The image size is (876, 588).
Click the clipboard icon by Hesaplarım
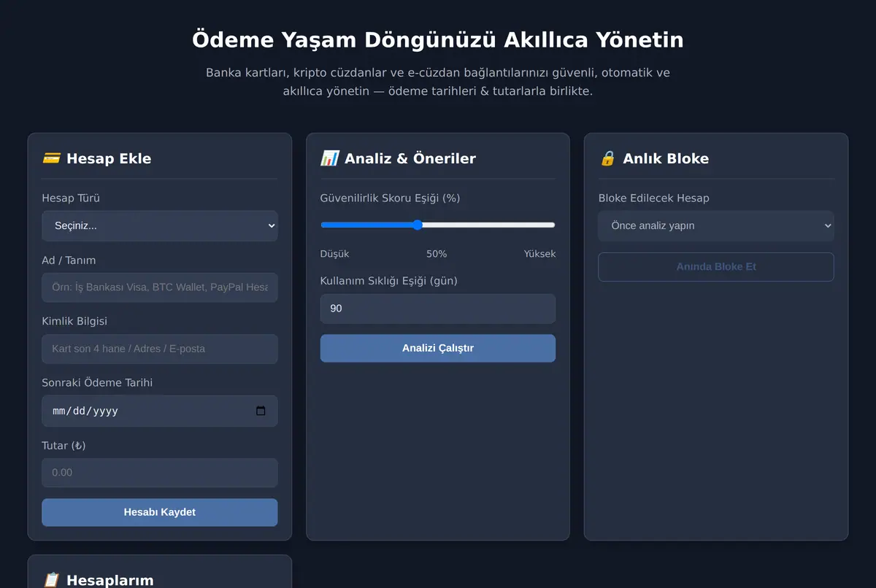(x=51, y=581)
